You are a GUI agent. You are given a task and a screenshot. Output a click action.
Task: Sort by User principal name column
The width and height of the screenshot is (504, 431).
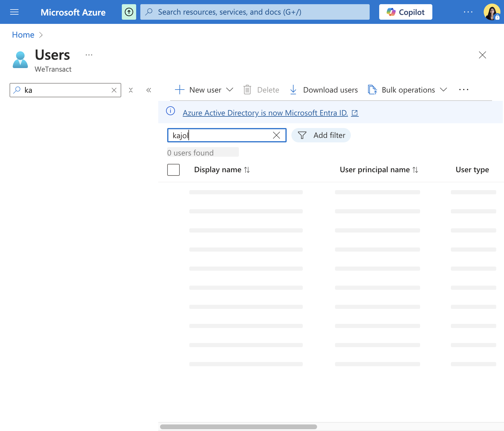379,170
